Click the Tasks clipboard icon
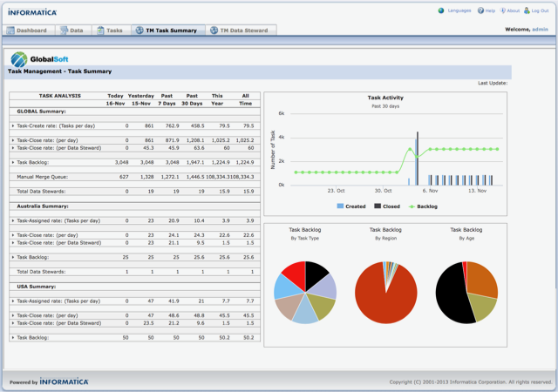This screenshot has height=392, width=558. (x=101, y=30)
